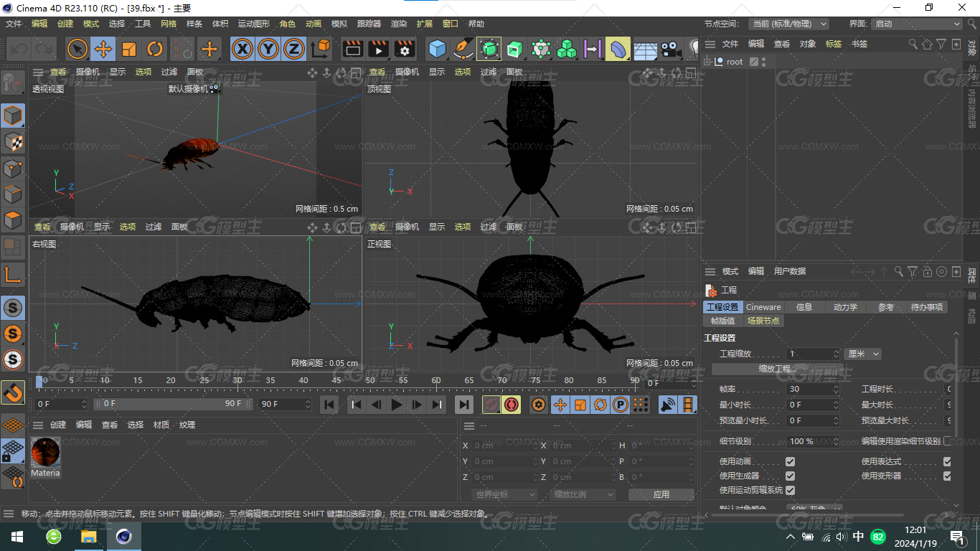
Task: Click Render View clapperboard icon
Action: 352,49
